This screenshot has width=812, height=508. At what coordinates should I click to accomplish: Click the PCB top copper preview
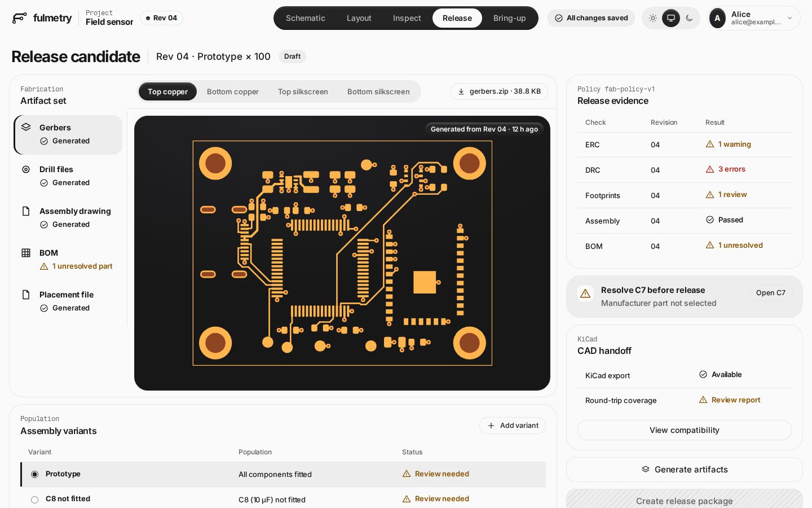(x=342, y=253)
